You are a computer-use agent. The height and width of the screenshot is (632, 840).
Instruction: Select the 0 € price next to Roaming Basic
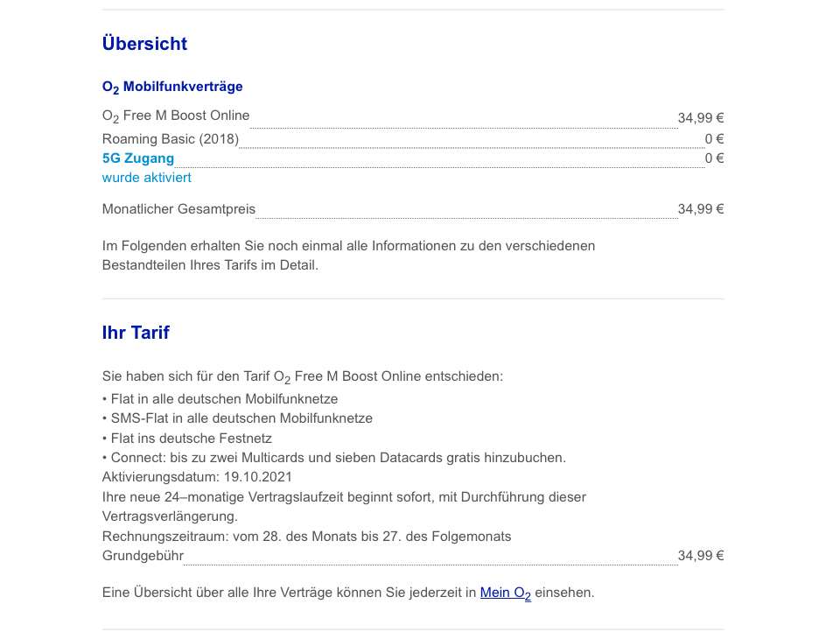[714, 139]
